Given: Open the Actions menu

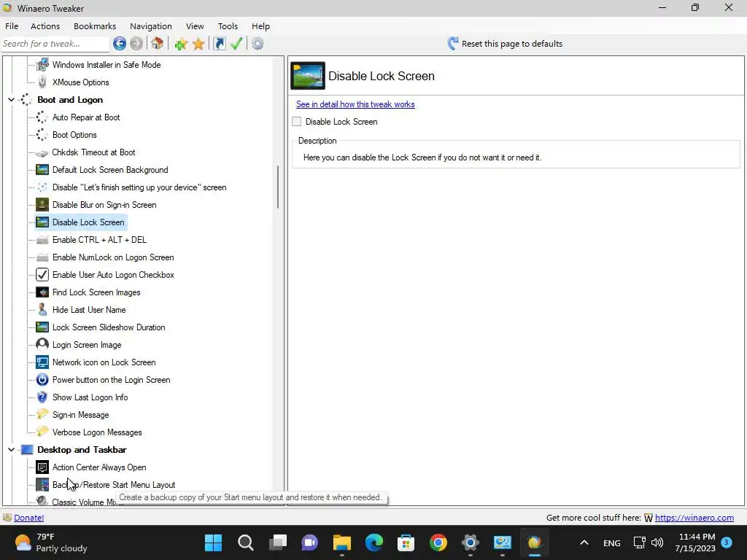Looking at the screenshot, I should pyautogui.click(x=45, y=26).
